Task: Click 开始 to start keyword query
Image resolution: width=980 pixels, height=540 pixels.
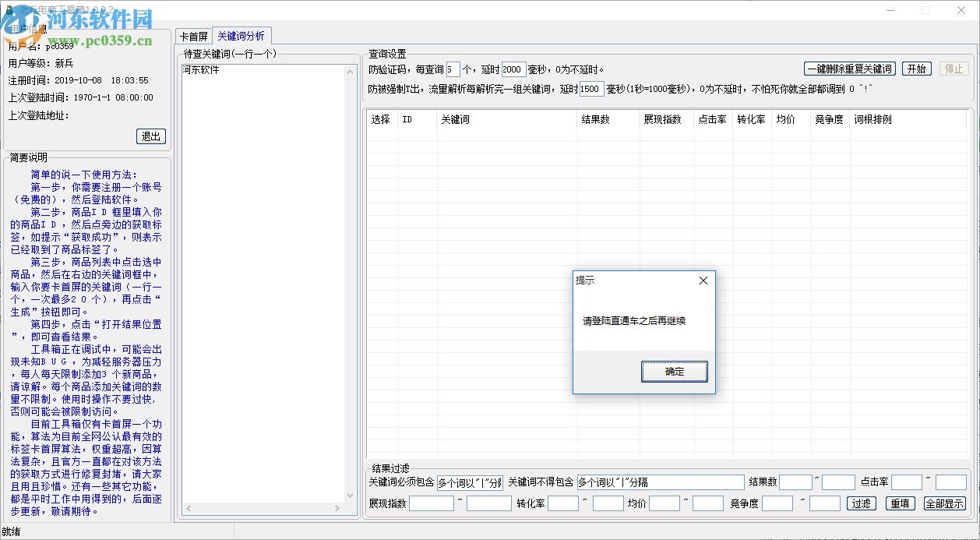Action: pos(916,68)
